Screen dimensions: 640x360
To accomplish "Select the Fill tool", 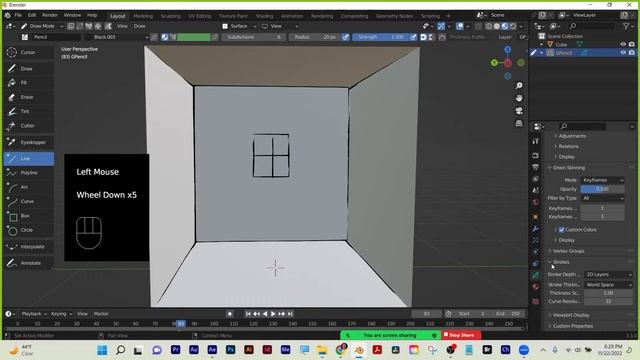I will point(29,82).
